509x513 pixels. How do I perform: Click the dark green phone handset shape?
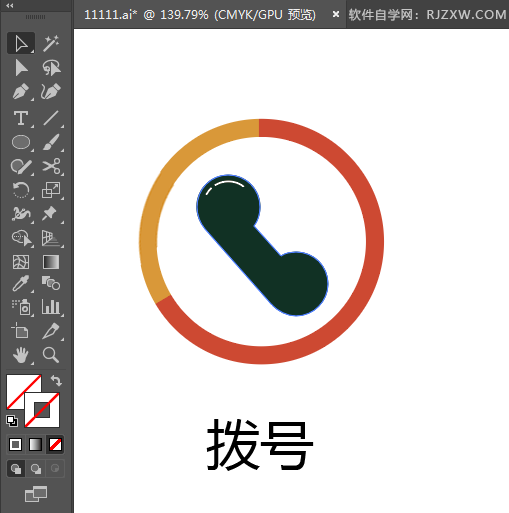262,245
